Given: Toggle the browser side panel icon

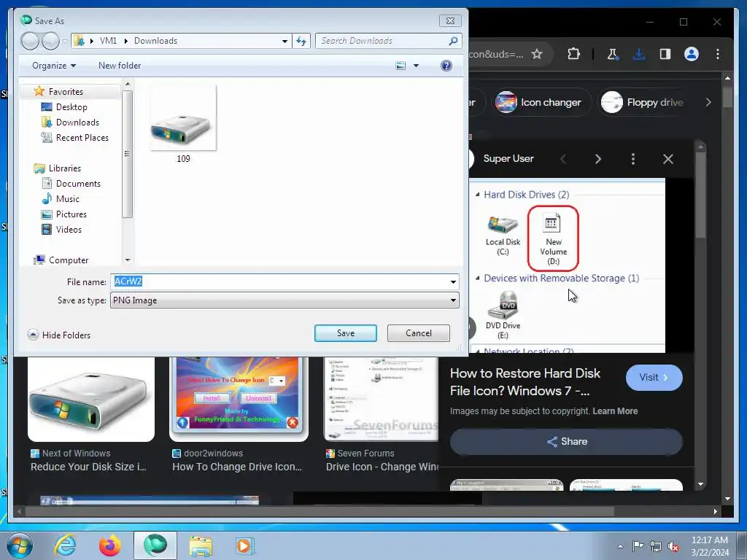Looking at the screenshot, I should pyautogui.click(x=665, y=54).
